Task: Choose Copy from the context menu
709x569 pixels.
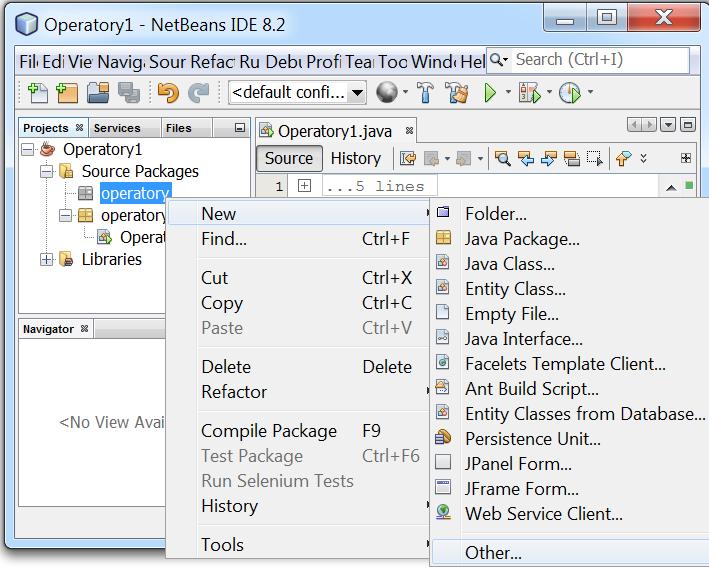Action: click(x=298, y=303)
